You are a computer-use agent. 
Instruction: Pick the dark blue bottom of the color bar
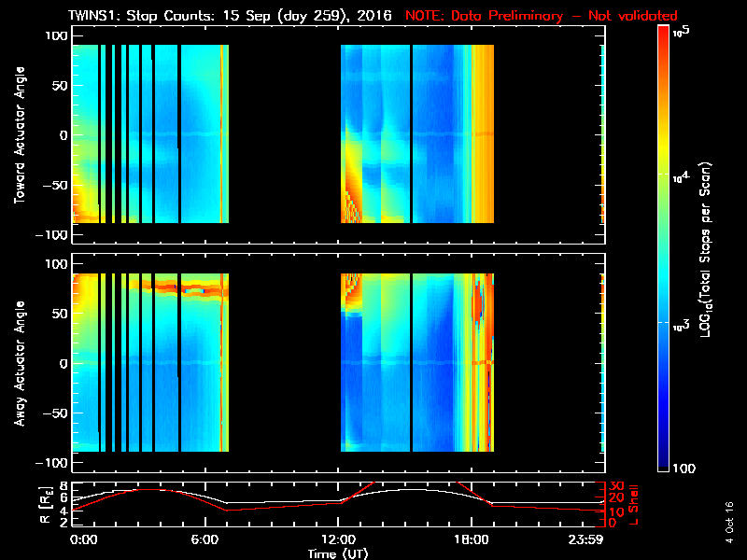pyautogui.click(x=664, y=462)
